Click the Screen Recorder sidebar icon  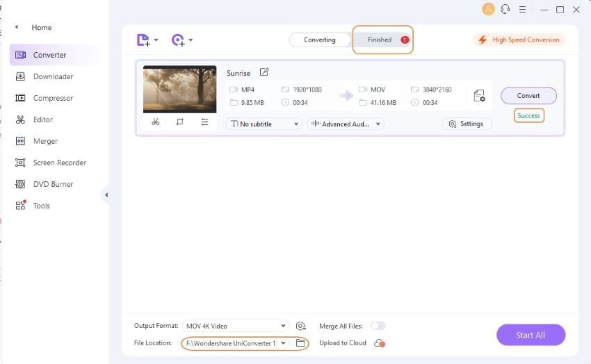click(x=20, y=163)
